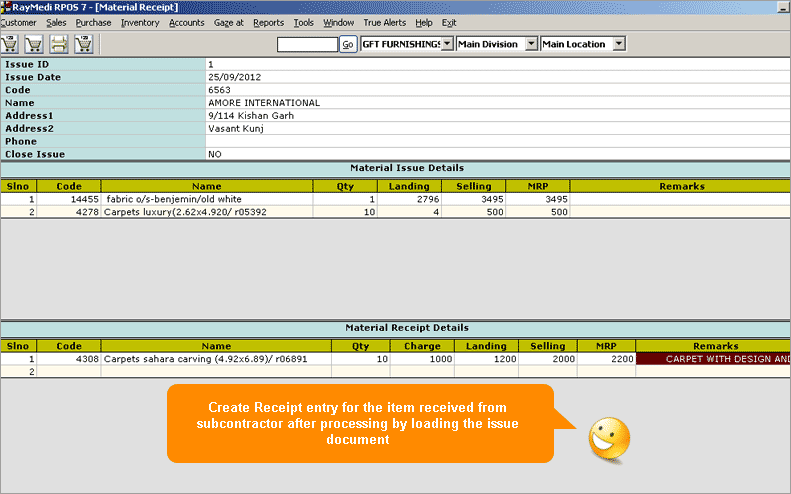Click the search field beside Go
This screenshot has width=791, height=494.
(307, 44)
